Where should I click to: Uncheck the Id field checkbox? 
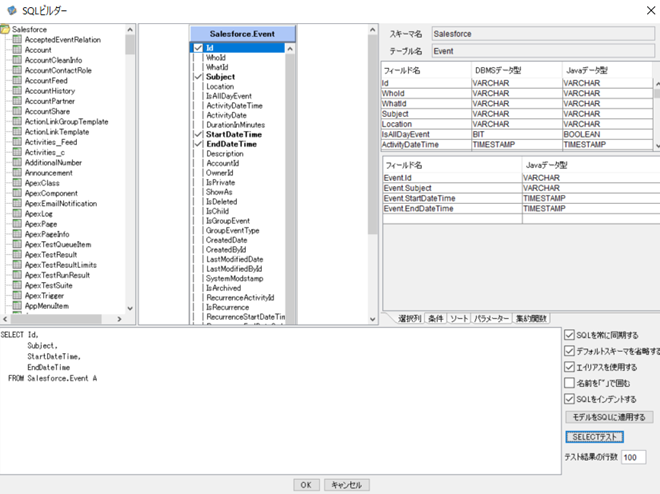pos(198,48)
